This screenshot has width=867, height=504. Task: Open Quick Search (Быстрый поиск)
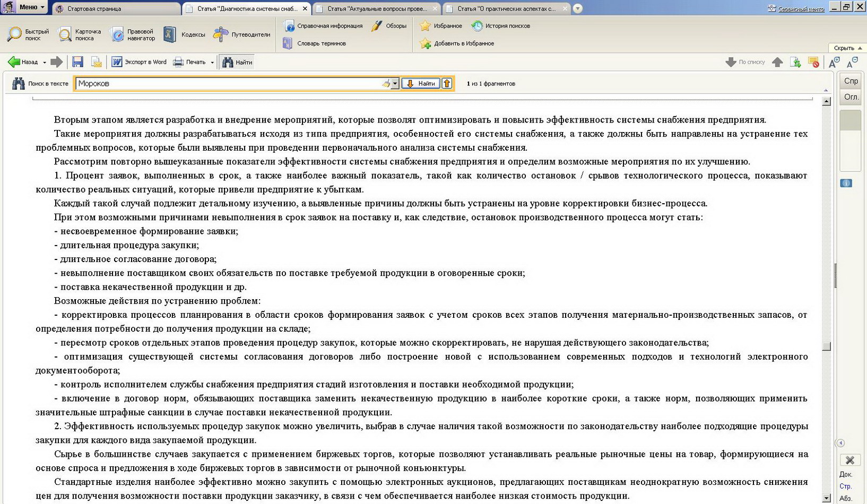(28, 34)
